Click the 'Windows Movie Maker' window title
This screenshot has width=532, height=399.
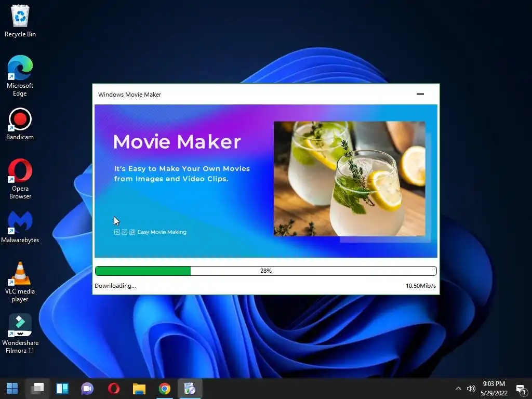click(x=129, y=95)
